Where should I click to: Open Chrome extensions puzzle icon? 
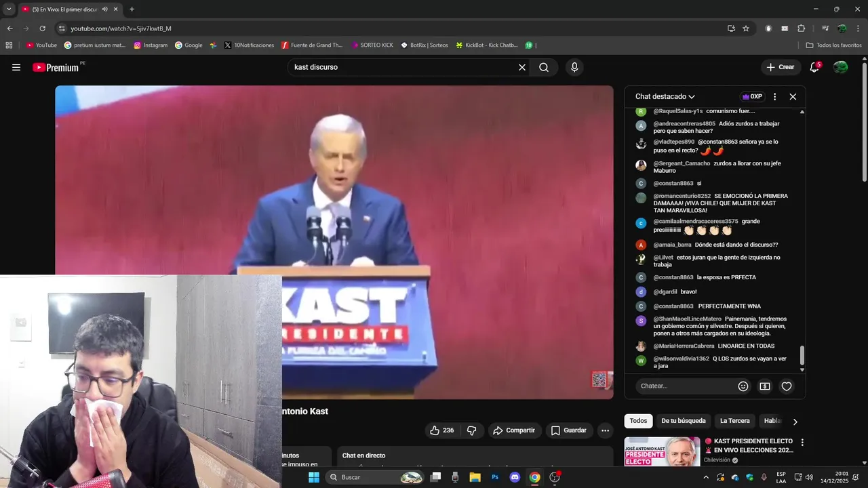802,28
